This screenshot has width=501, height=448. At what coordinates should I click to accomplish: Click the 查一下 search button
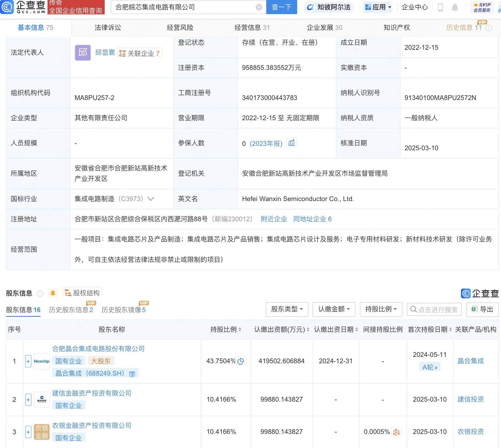[x=281, y=7]
